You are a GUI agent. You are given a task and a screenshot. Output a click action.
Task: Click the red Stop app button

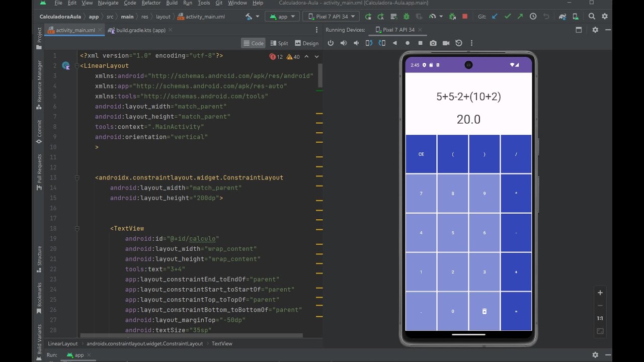(465, 17)
